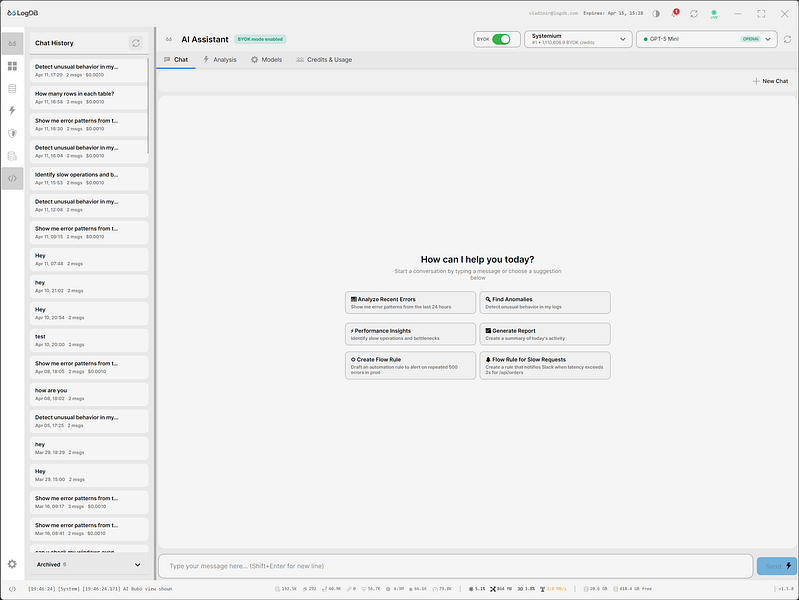Start a New Chat

pyautogui.click(x=770, y=81)
